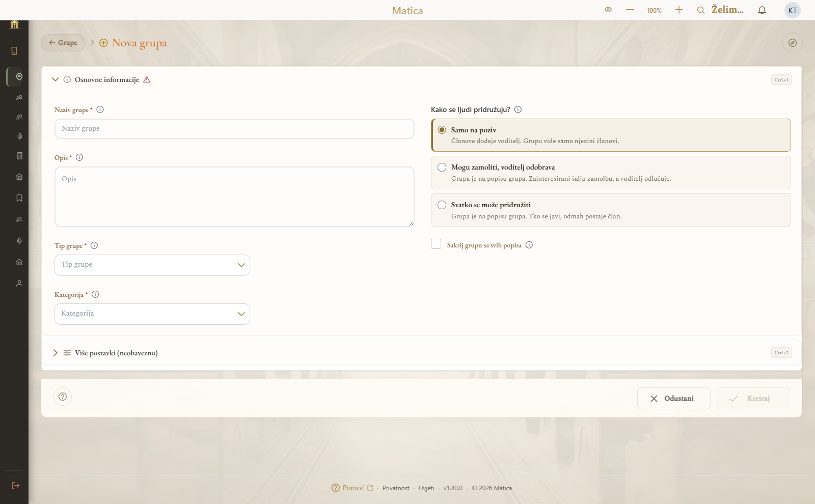Click the info icon beside Naziv grupe

(100, 109)
